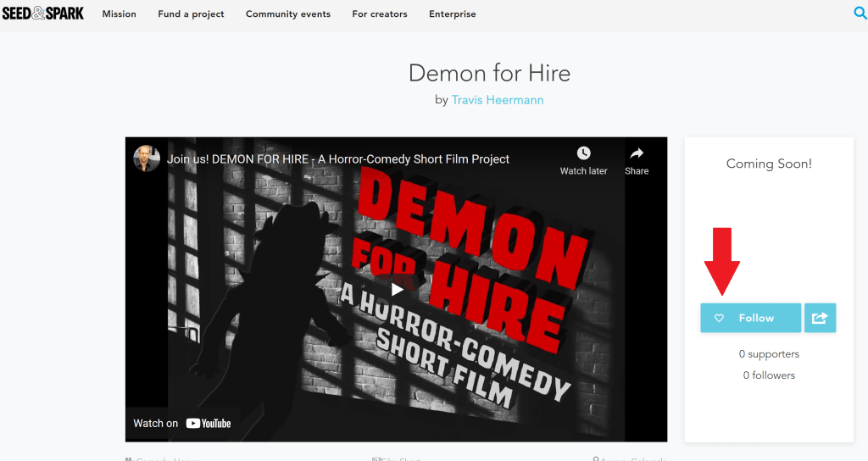This screenshot has width=868, height=461.
Task: Click the share icon button beside Follow
Action: tap(820, 318)
